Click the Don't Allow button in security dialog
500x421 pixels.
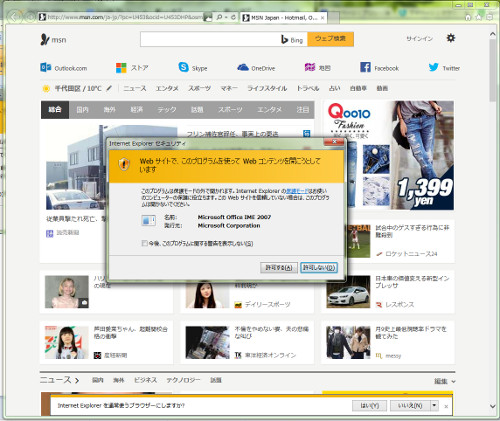pos(319,268)
